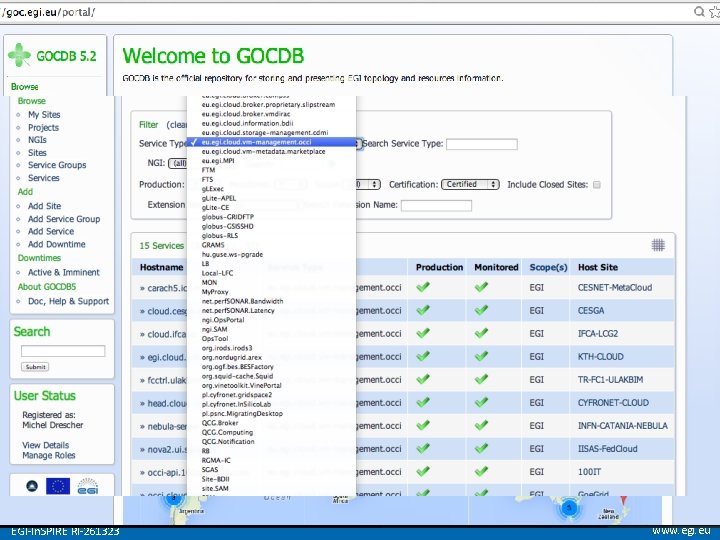Select eu.egi.cloud.vm-metadata.marketplace option
This screenshot has width=720, height=540.
pyautogui.click(x=264, y=152)
